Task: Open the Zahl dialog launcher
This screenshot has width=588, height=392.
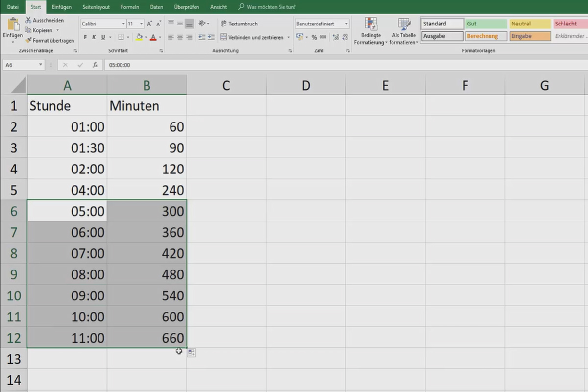Action: (x=348, y=51)
